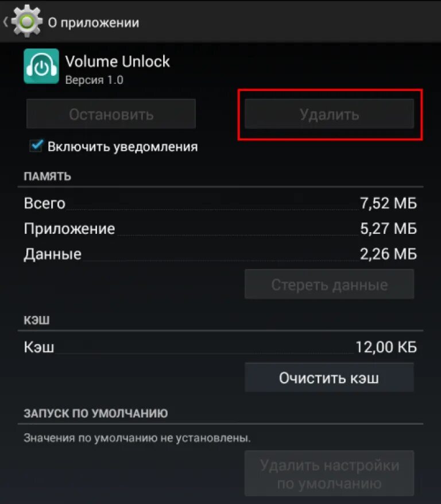The width and height of the screenshot is (441, 504).
Task: Select the Кэш 12,00 КБ row
Action: click(x=220, y=347)
